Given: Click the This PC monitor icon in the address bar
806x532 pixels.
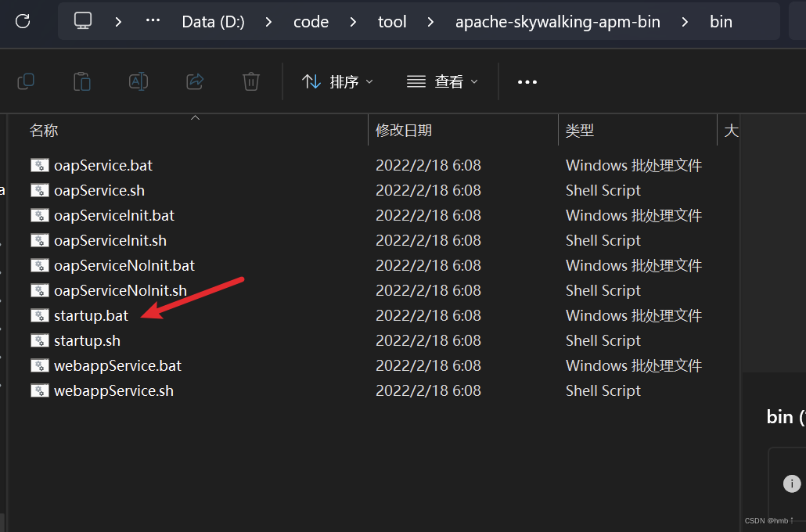Looking at the screenshot, I should tap(83, 21).
